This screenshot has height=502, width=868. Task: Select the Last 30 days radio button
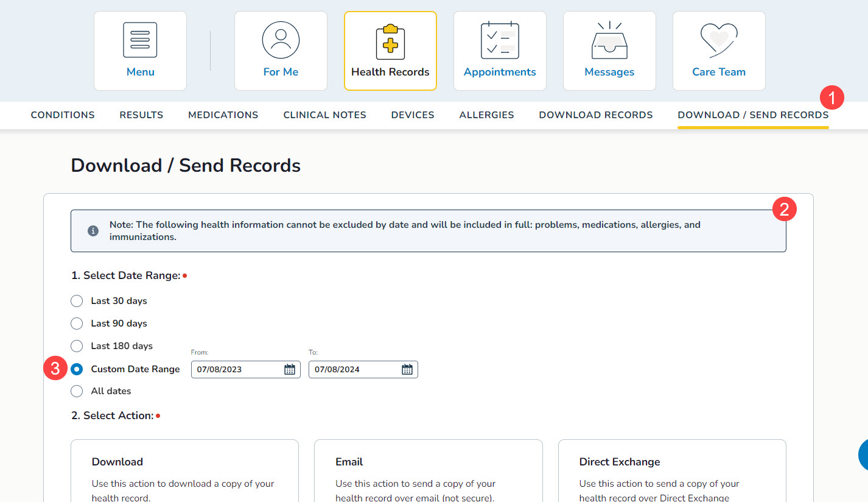[77, 301]
